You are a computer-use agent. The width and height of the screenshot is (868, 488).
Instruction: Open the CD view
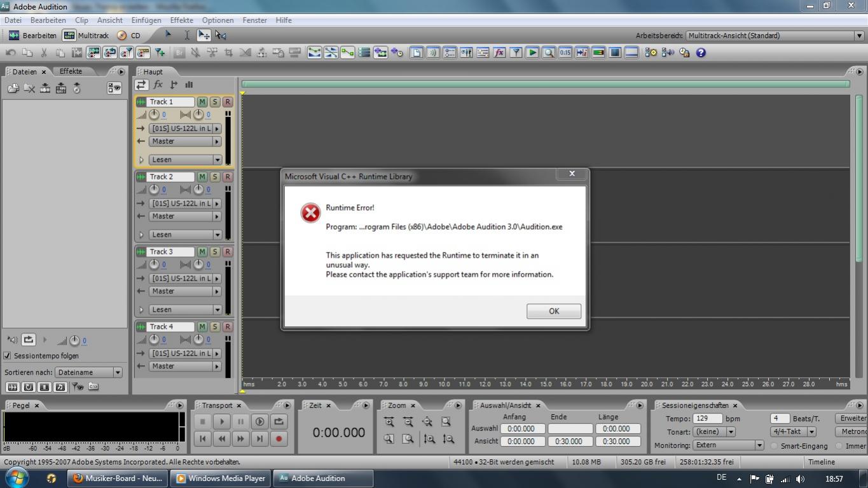click(128, 36)
